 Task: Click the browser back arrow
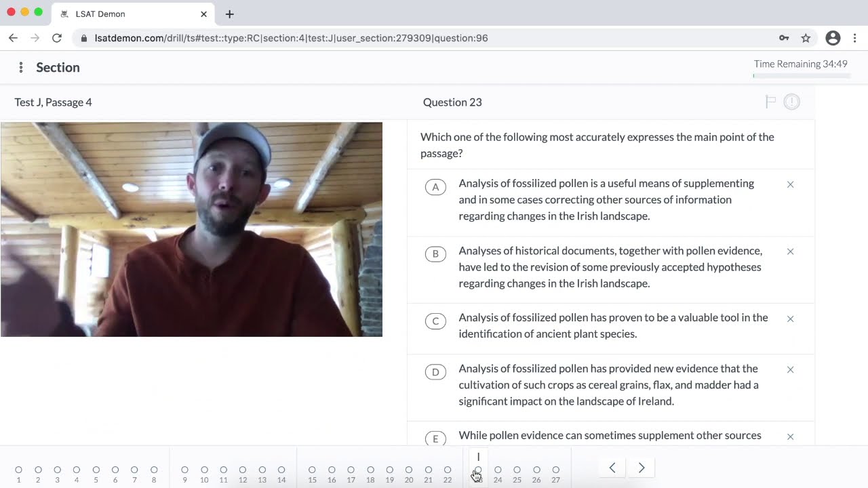[x=13, y=38]
